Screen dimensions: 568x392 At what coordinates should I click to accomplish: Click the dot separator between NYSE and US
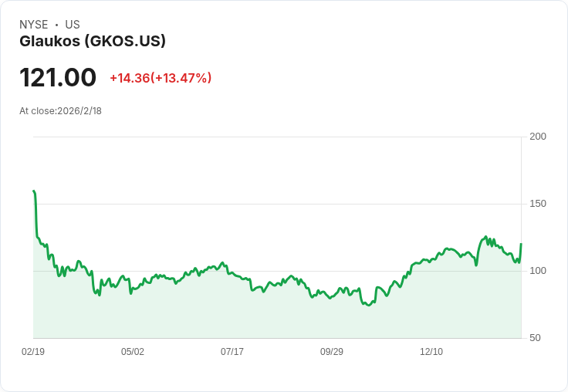click(56, 25)
